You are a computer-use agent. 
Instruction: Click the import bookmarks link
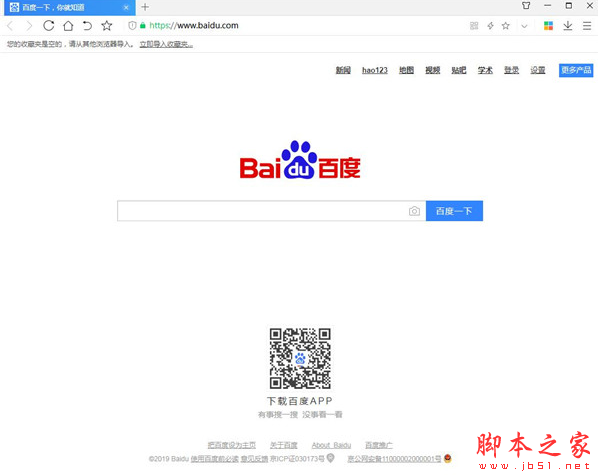(166, 44)
